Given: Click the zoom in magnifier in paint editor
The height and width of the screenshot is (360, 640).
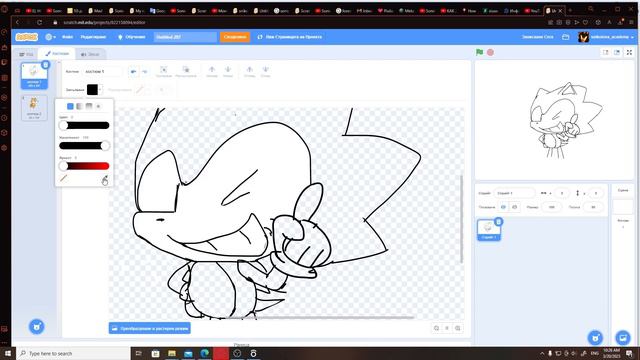Looking at the screenshot, I should coord(458,328).
